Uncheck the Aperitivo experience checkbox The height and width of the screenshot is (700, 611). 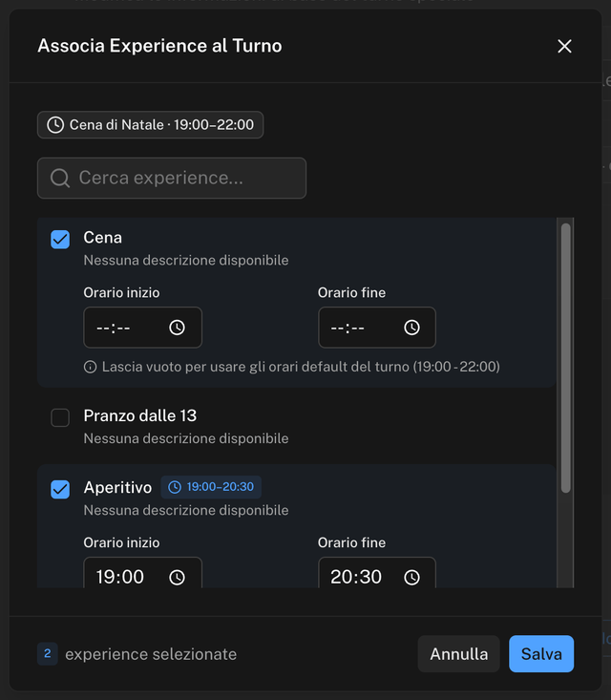coord(60,489)
